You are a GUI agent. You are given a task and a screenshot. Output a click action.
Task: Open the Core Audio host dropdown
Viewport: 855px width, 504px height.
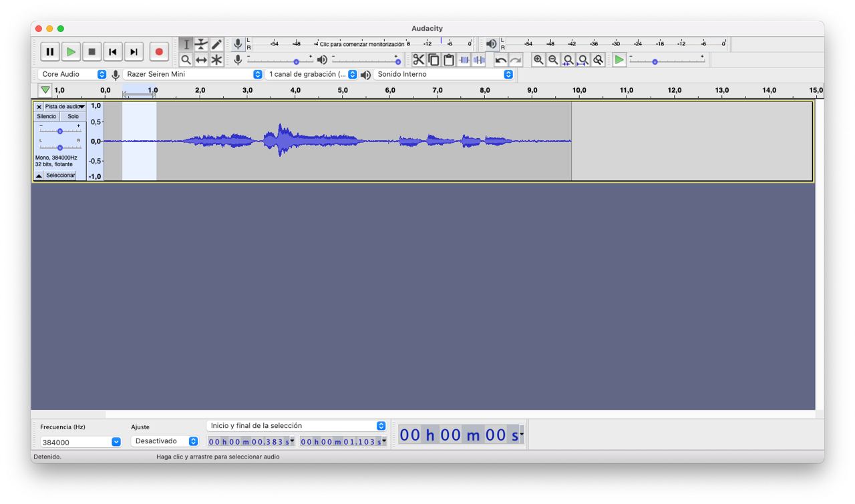pyautogui.click(x=72, y=74)
